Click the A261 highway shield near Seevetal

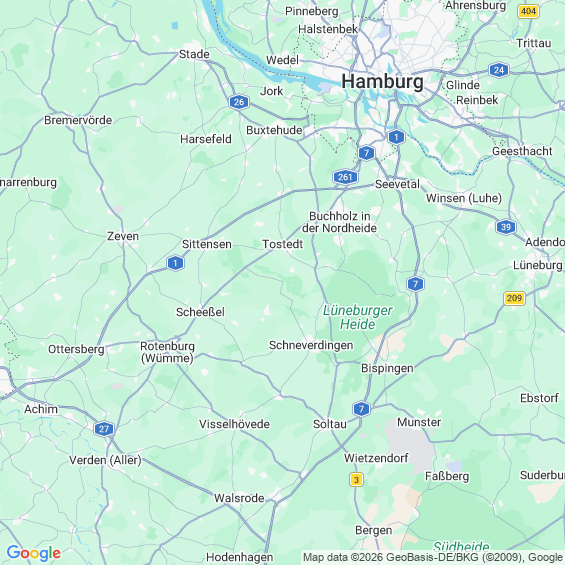point(345,177)
